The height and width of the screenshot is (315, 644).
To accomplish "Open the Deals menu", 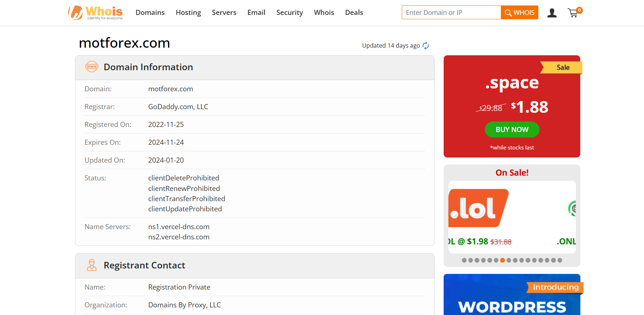I will click(354, 13).
